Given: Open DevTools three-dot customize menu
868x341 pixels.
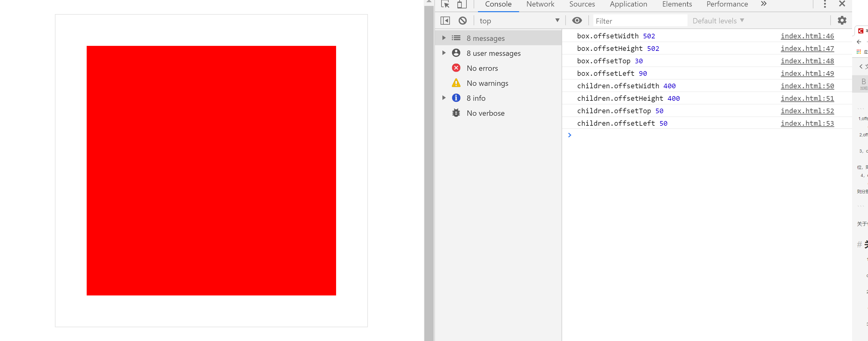Looking at the screenshot, I should click(825, 4).
